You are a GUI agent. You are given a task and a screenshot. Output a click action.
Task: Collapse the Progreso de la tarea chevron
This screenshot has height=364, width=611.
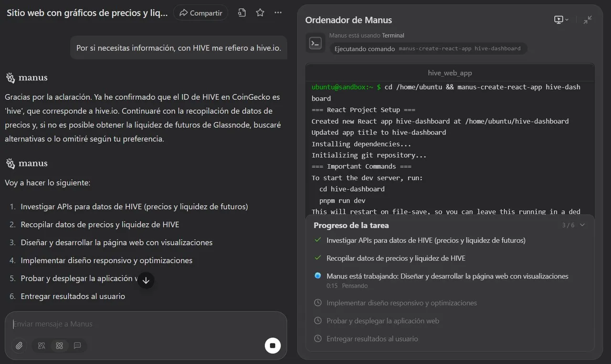click(x=582, y=225)
